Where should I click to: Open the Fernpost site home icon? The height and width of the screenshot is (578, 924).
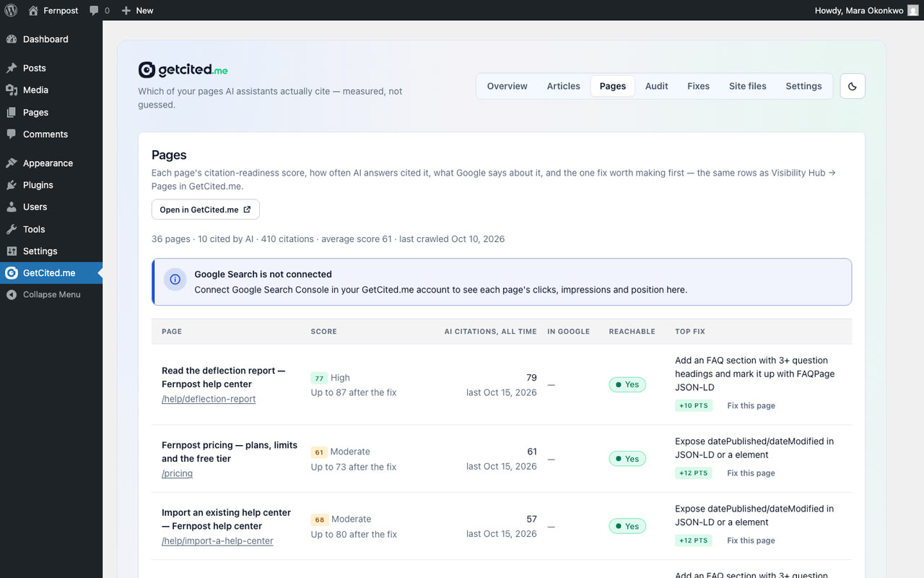point(33,10)
